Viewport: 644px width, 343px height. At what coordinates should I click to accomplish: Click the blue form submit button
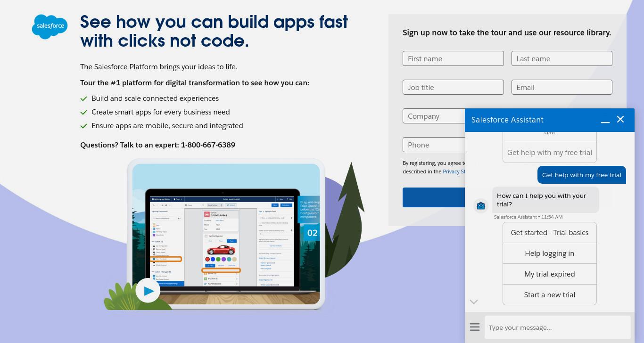(x=434, y=197)
